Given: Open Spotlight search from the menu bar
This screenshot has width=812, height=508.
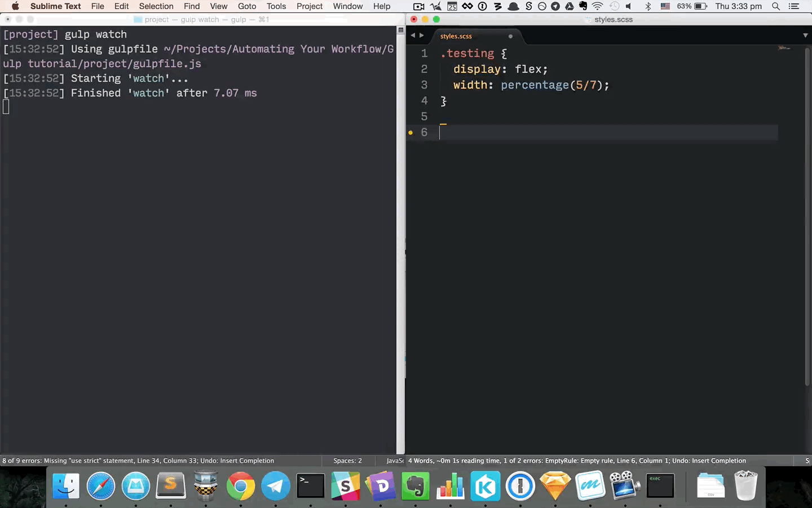Looking at the screenshot, I should click(x=776, y=6).
